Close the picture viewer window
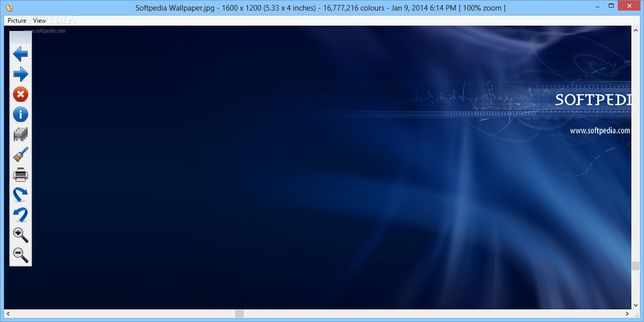The height and width of the screenshot is (322, 644). pyautogui.click(x=629, y=6)
